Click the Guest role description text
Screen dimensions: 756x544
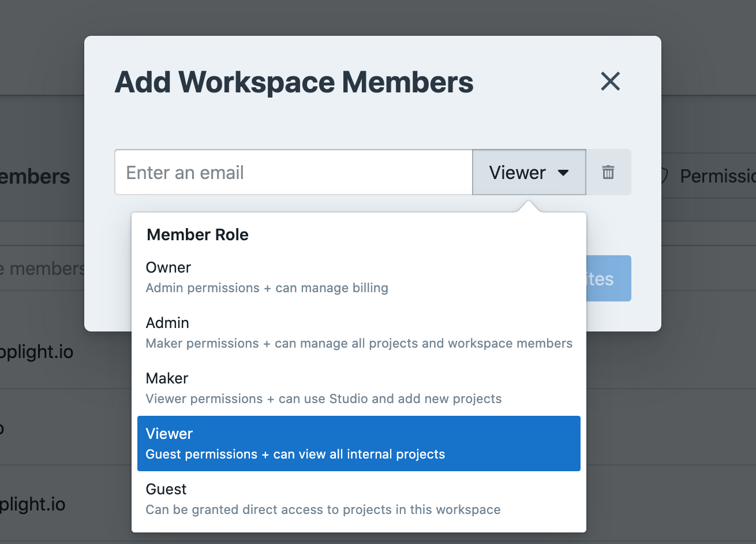[323, 509]
